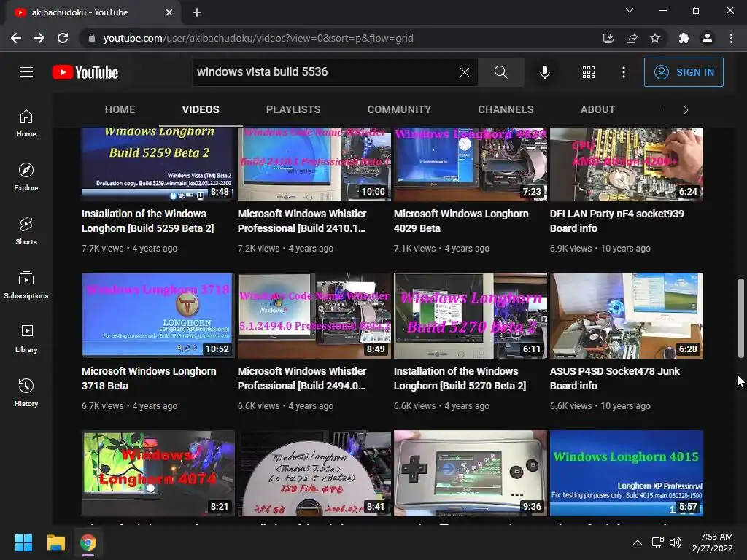The height and width of the screenshot is (560, 747).
Task: Clear the search text with the X icon
Action: [x=465, y=72]
